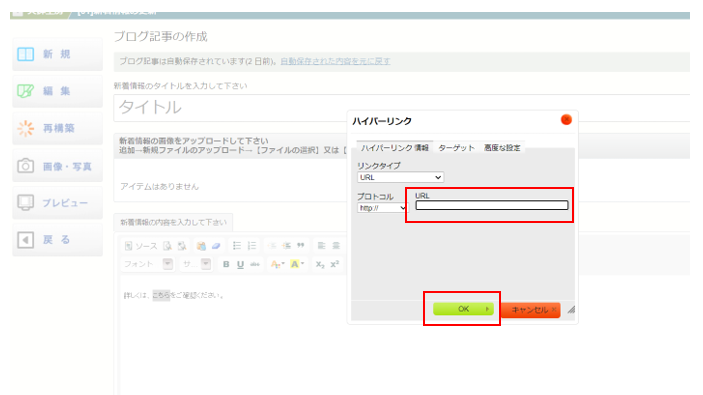Apply superscript formatting

click(334, 264)
